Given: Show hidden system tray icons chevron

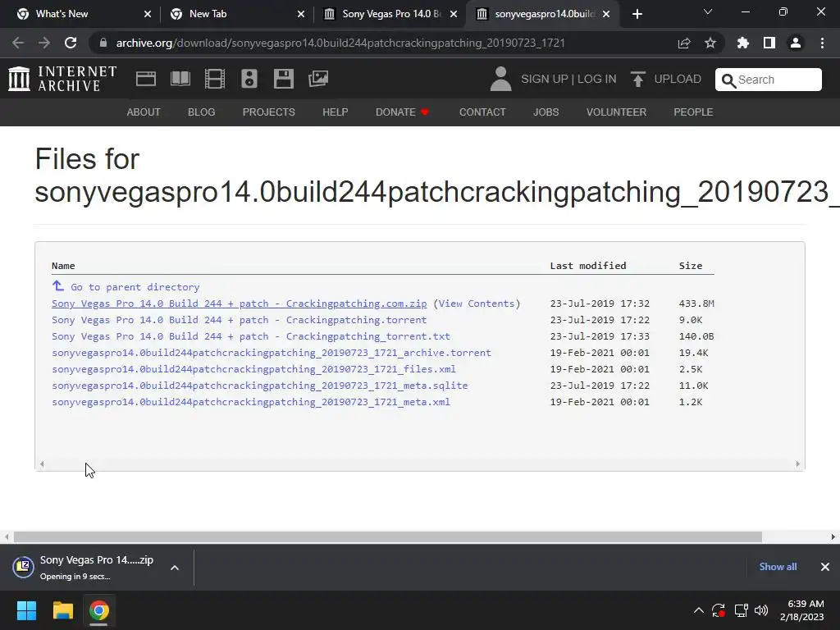Looking at the screenshot, I should 699,610.
